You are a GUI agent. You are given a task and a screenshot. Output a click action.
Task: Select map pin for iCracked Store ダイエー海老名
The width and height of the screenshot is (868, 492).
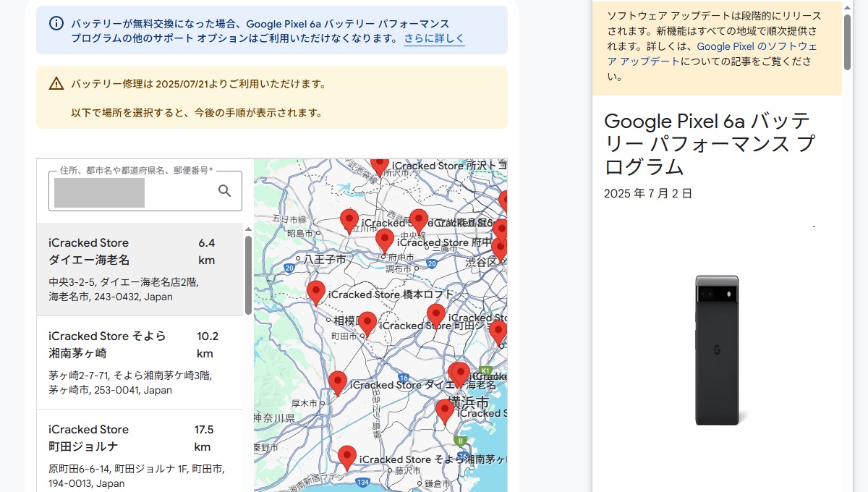point(338,383)
